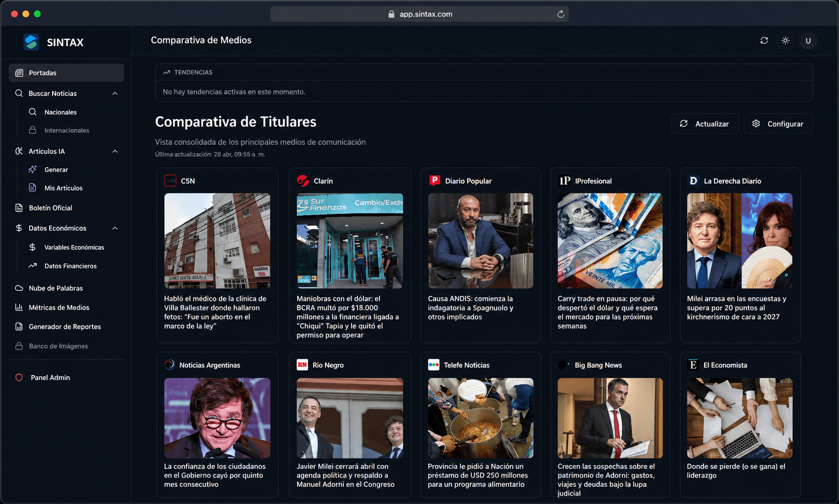Open La Derecha Diario encuestas headline
The width and height of the screenshot is (839, 504).
click(x=737, y=307)
